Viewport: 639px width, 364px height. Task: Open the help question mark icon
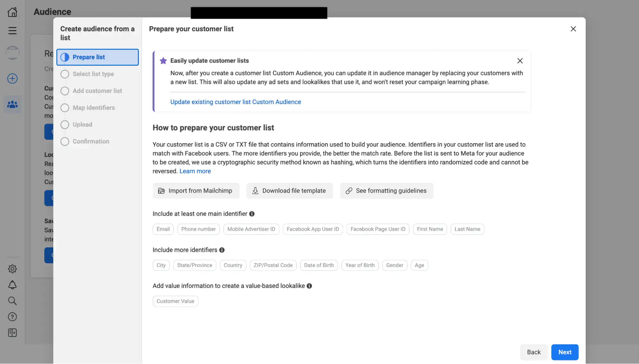pyautogui.click(x=12, y=317)
